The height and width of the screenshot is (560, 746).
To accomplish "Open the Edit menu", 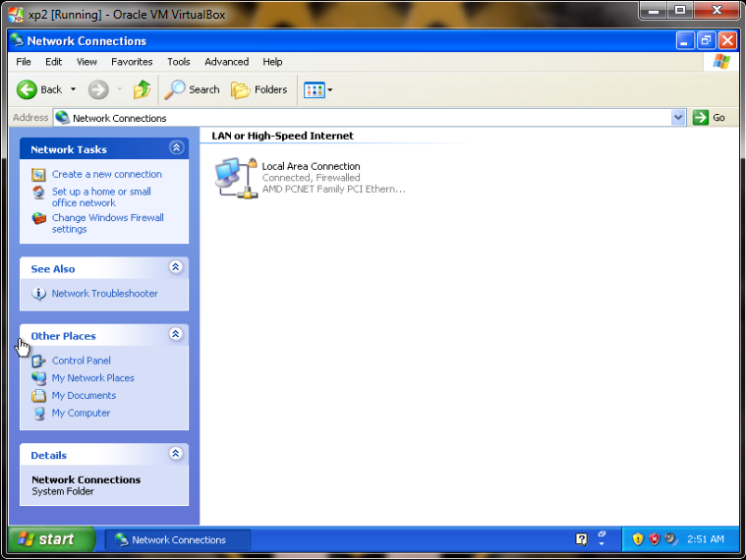I will coord(53,62).
